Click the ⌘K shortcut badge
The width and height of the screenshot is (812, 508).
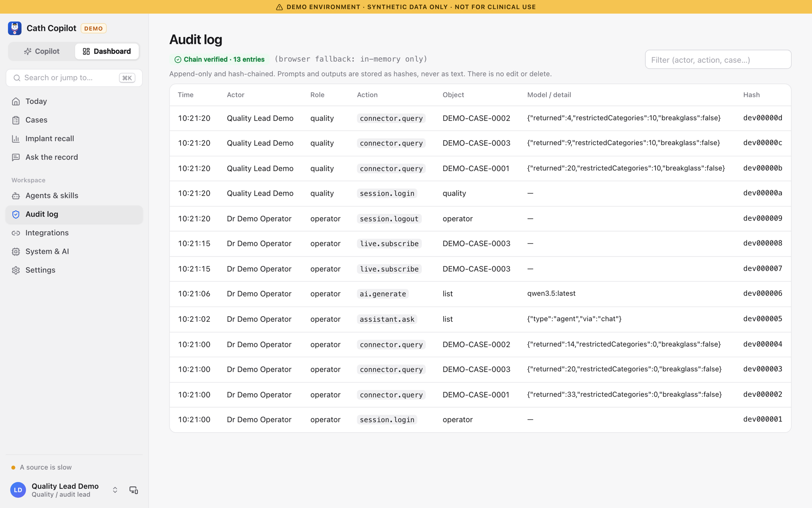(127, 78)
